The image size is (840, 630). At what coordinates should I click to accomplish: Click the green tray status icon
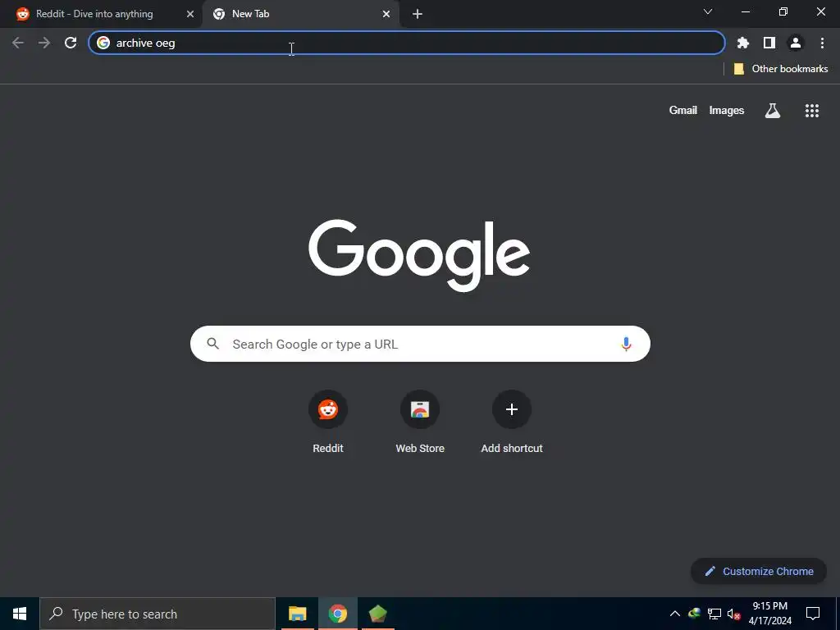pos(694,614)
